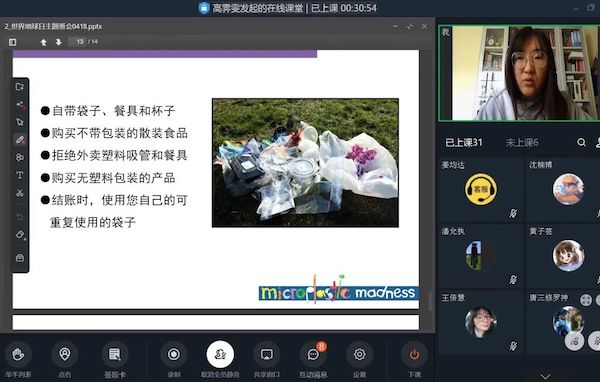Switch to the 未上课6 tab
Viewport: 600px width, 382px height.
coord(522,143)
